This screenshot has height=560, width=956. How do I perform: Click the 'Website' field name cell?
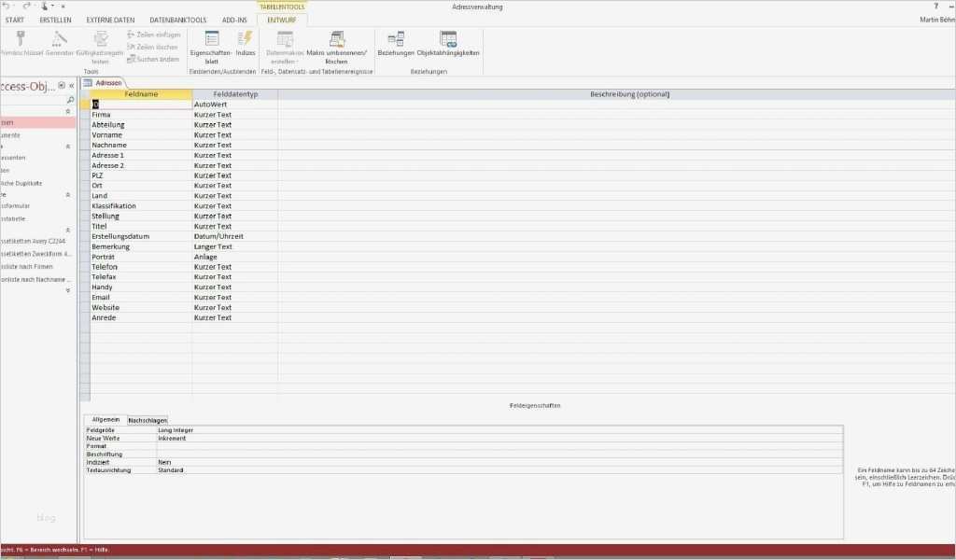pos(142,308)
